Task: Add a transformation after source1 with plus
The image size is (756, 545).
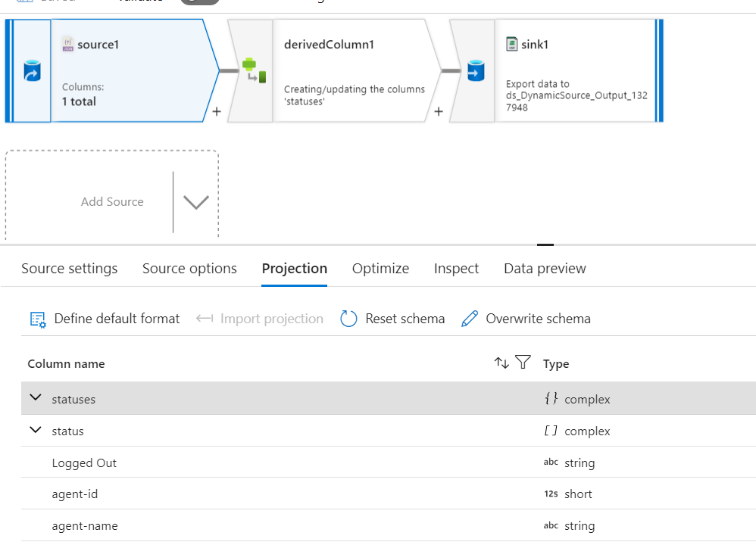Action: (x=216, y=112)
